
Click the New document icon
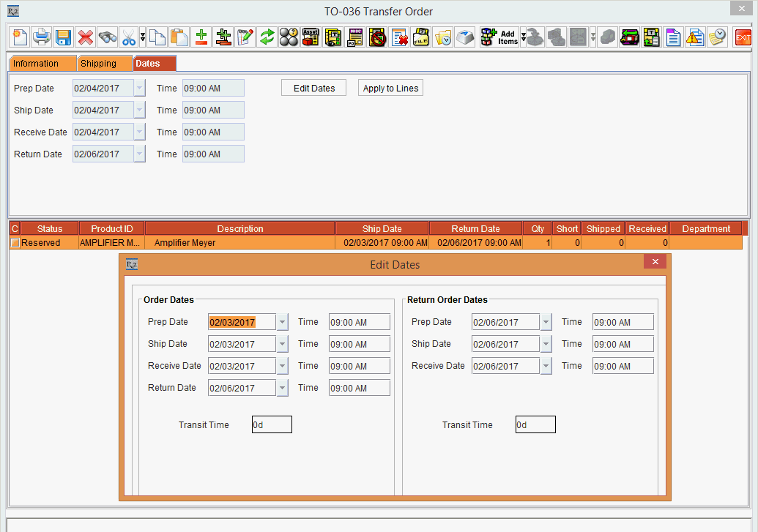pos(20,37)
